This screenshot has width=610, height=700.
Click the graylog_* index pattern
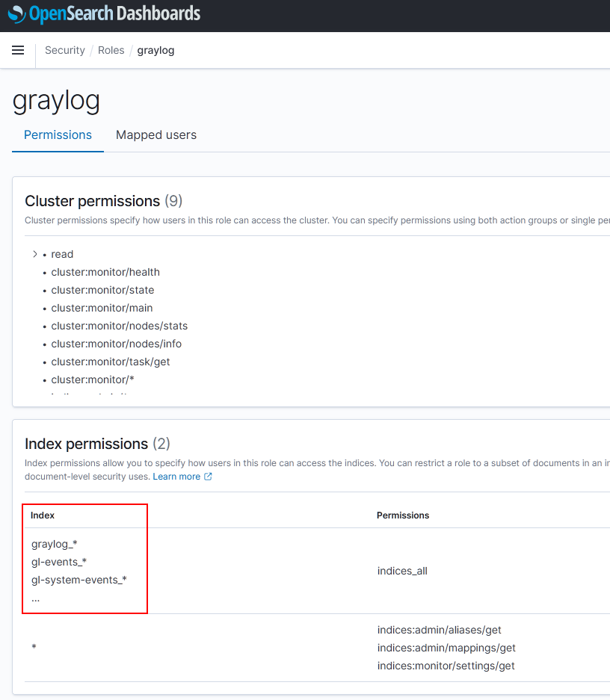point(55,544)
